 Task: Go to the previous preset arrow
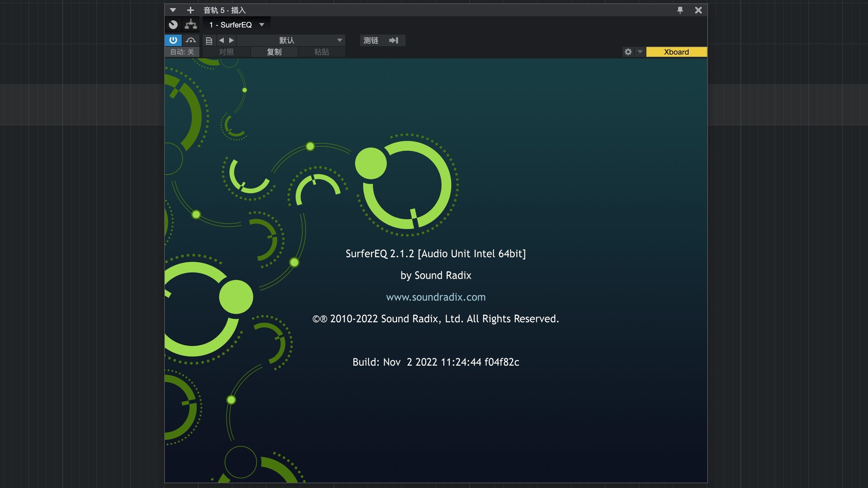[x=222, y=40]
